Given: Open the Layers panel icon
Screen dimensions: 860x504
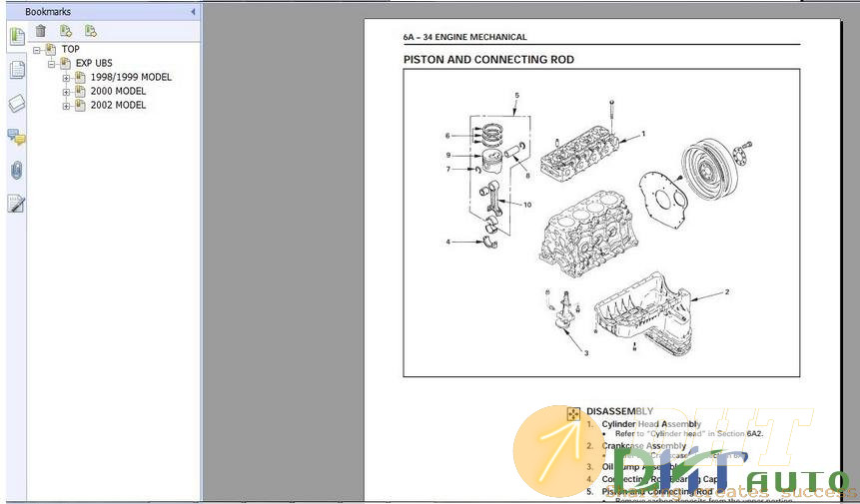Looking at the screenshot, I should coord(16,103).
